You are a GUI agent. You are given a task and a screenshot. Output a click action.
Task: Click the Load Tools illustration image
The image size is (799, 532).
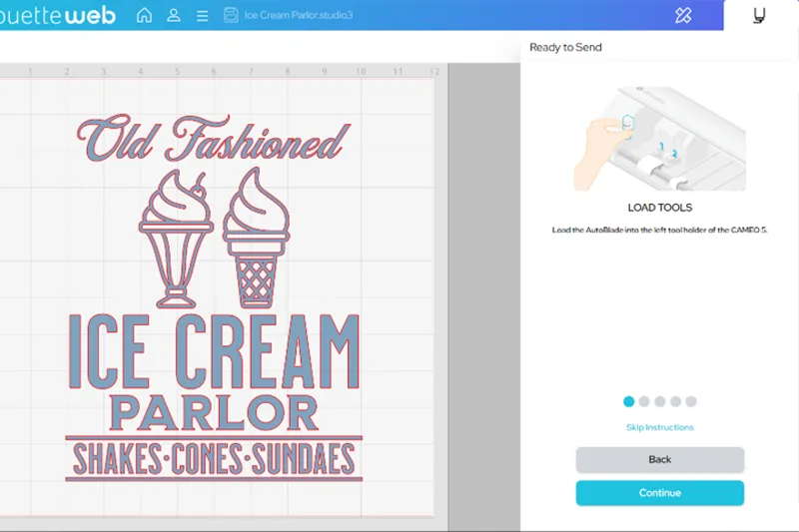point(659,138)
